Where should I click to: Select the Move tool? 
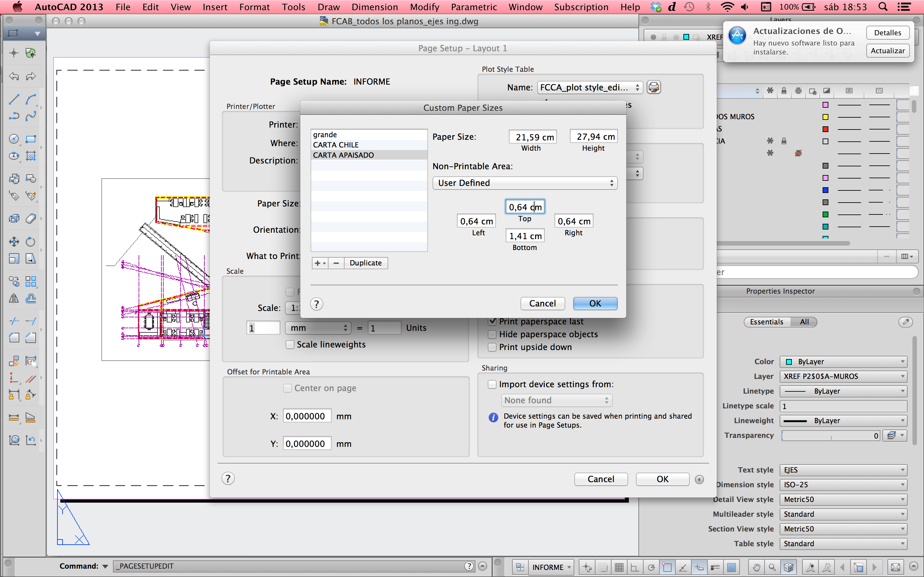14,241
